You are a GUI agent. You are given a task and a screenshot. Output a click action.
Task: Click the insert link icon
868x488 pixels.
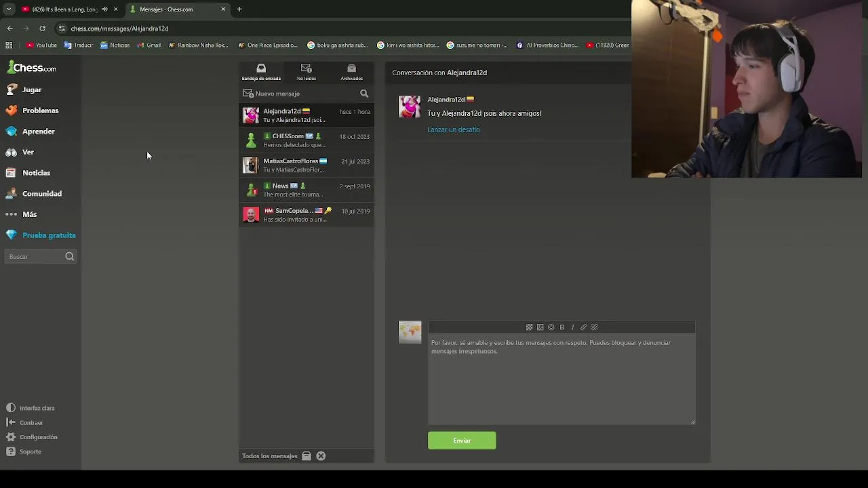pos(583,327)
